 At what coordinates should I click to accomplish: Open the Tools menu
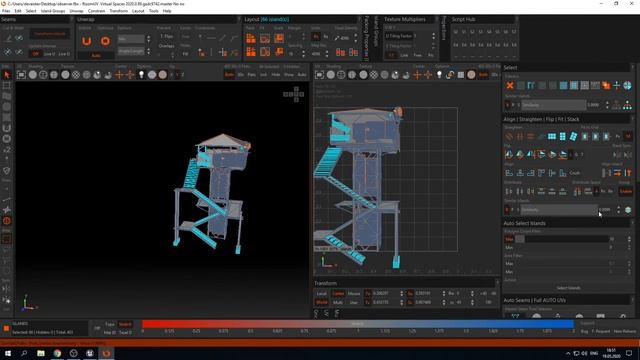153,11
